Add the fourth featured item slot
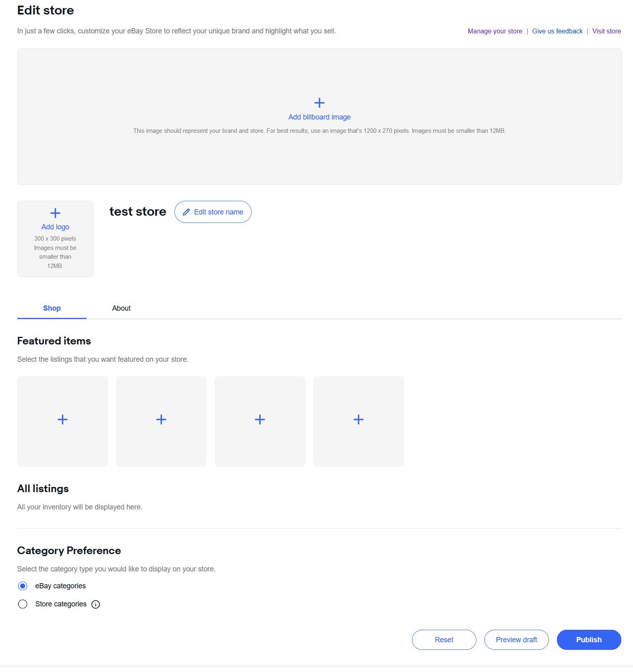The height and width of the screenshot is (672, 633). click(x=358, y=421)
